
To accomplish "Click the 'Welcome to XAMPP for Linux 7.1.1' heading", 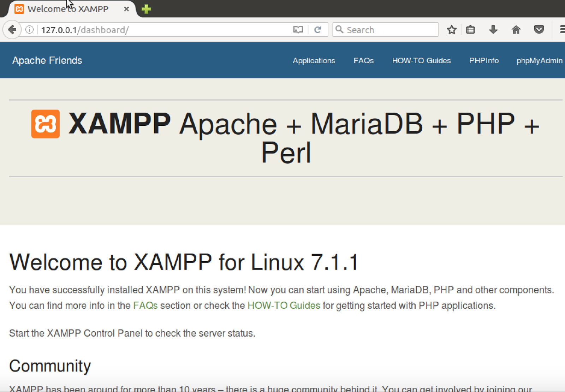I will tap(184, 262).
